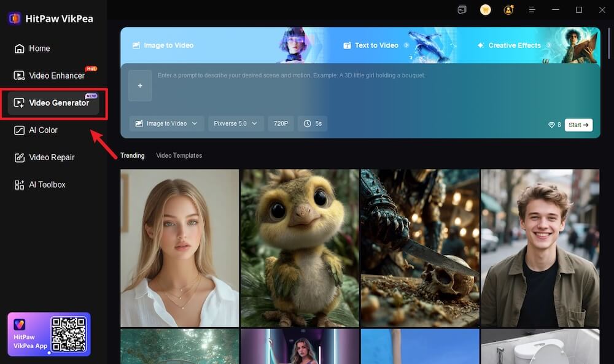This screenshot has height=364, width=614.
Task: Open the Home section in the sidebar
Action: [32, 48]
